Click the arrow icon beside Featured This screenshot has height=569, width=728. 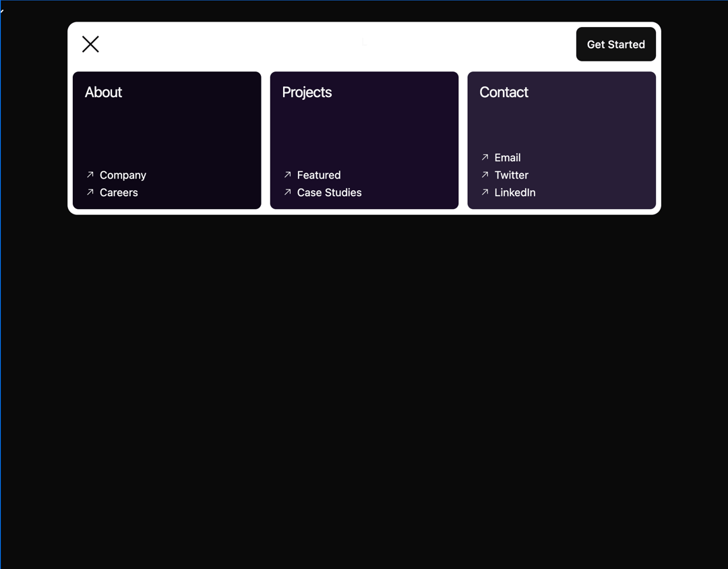pos(287,175)
